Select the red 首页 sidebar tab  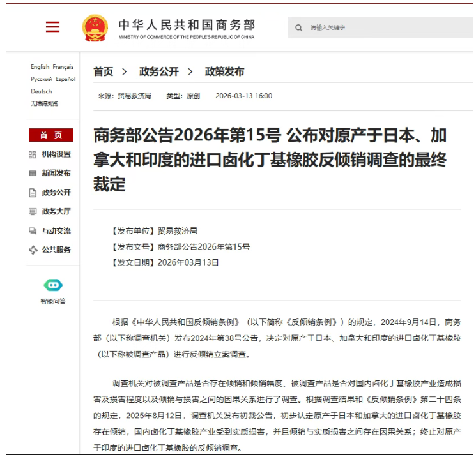(51, 135)
